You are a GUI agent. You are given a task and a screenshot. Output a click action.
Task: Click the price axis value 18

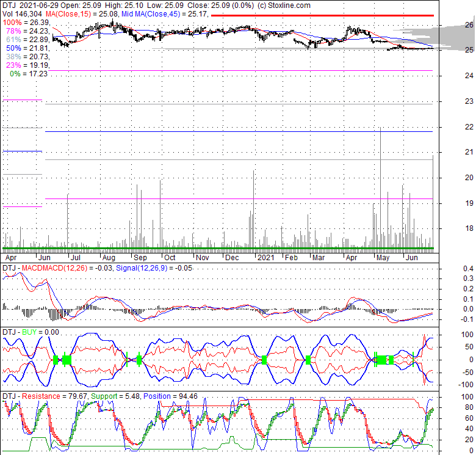469,228
